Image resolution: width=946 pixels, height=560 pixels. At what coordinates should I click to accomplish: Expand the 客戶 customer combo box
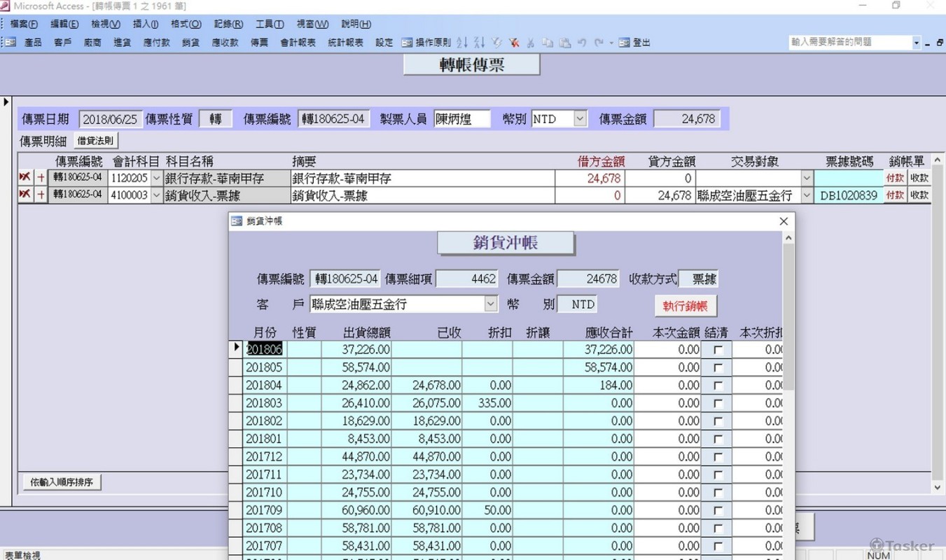pyautogui.click(x=491, y=304)
